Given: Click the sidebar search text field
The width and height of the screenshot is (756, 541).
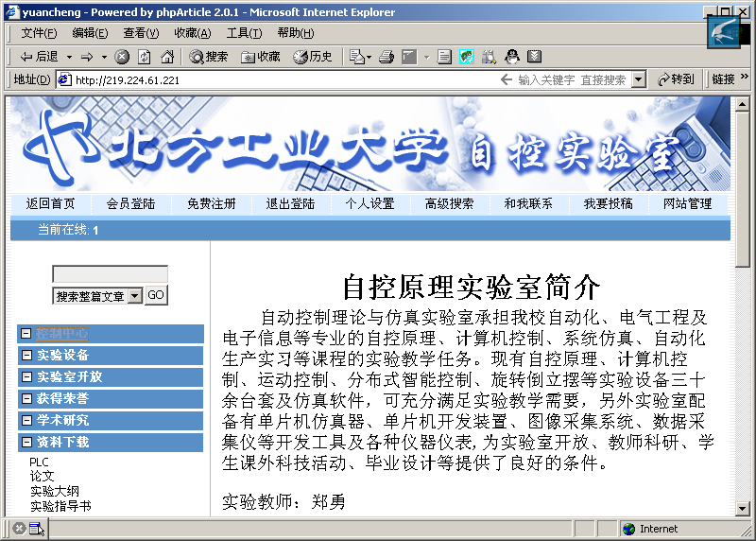Looking at the screenshot, I should 110,274.
